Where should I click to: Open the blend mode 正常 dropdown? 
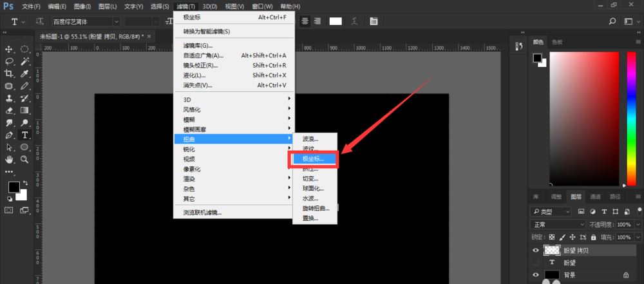pyautogui.click(x=558, y=225)
